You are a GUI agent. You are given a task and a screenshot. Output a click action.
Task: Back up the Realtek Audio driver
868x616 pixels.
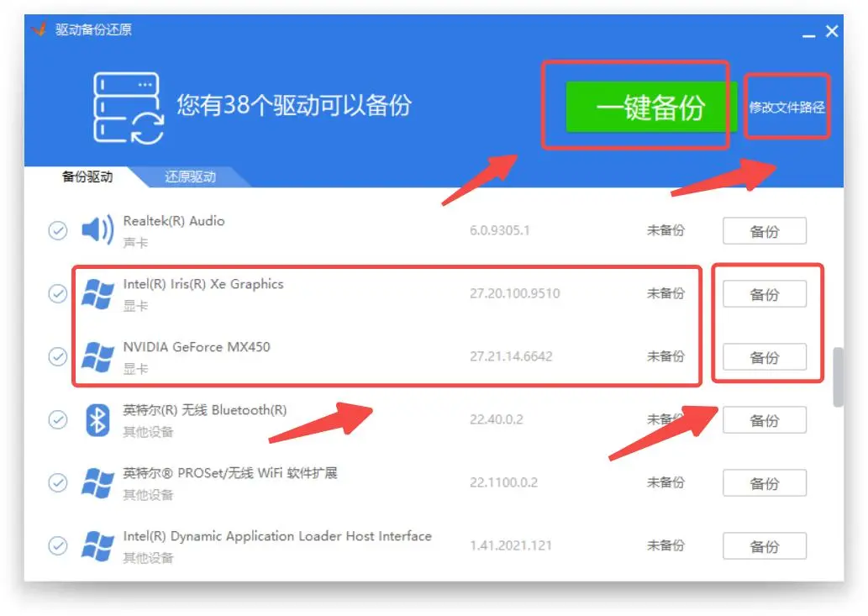pyautogui.click(x=764, y=231)
